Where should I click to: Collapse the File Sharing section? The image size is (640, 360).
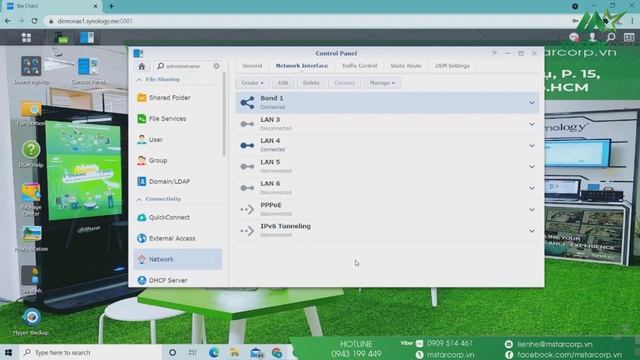click(139, 80)
